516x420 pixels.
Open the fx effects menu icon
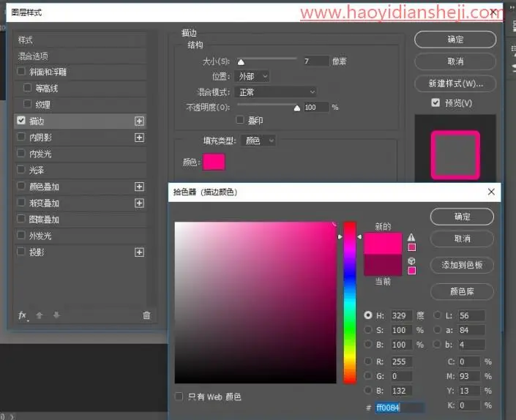coord(23,315)
